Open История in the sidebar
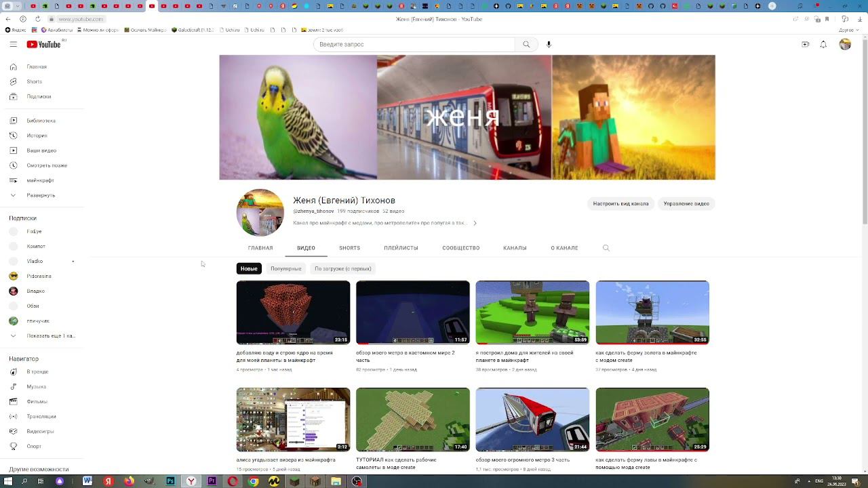Screen dimensions: 868x488 pyautogui.click(x=42, y=136)
